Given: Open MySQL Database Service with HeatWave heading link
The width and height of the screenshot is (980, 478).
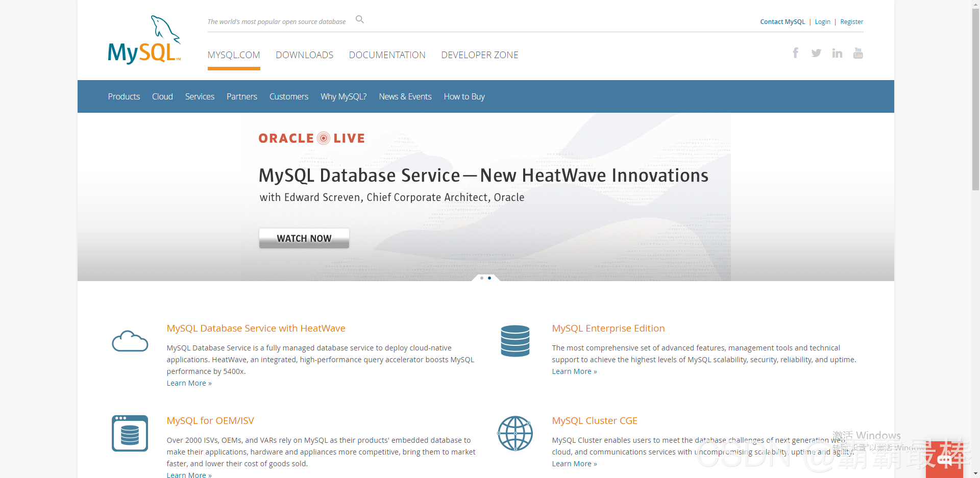Looking at the screenshot, I should [256, 329].
